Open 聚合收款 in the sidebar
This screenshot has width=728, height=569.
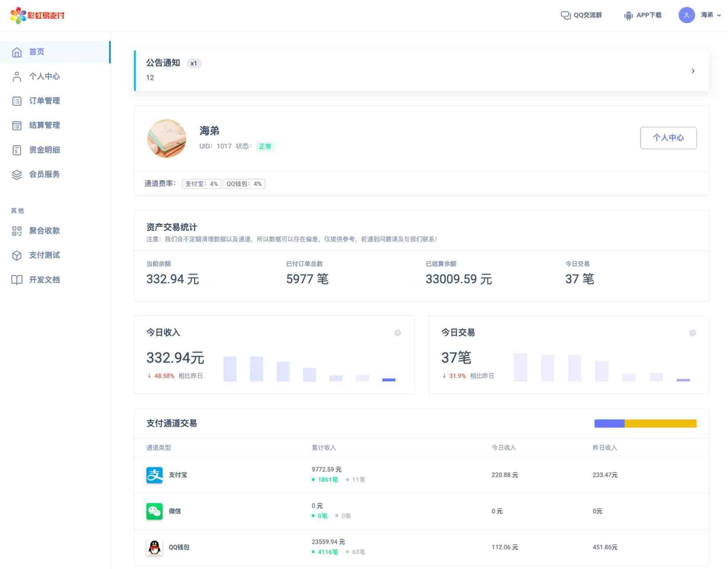(x=44, y=231)
